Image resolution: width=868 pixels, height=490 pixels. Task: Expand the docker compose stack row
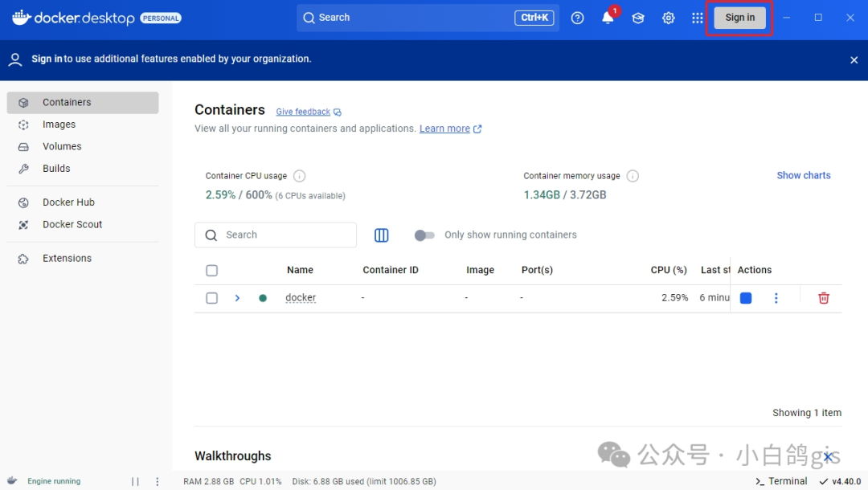[237, 298]
